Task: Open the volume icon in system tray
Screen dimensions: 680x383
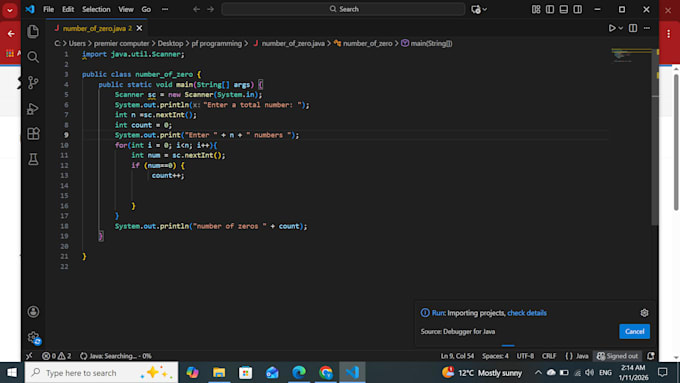Action: coord(589,373)
